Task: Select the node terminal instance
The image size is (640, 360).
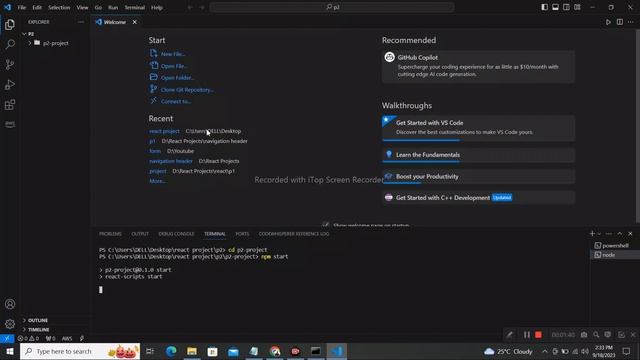Action: pos(615,255)
